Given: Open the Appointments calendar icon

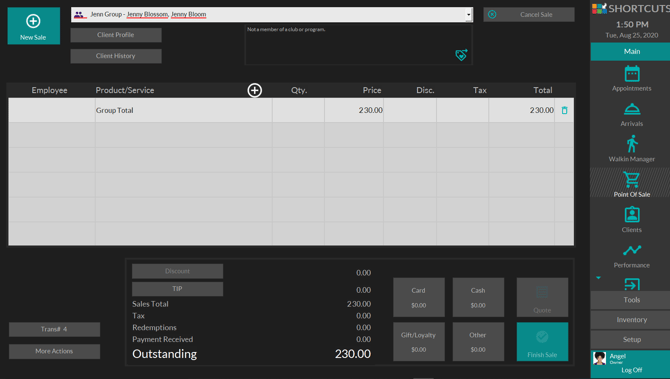Looking at the screenshot, I should [x=632, y=74].
